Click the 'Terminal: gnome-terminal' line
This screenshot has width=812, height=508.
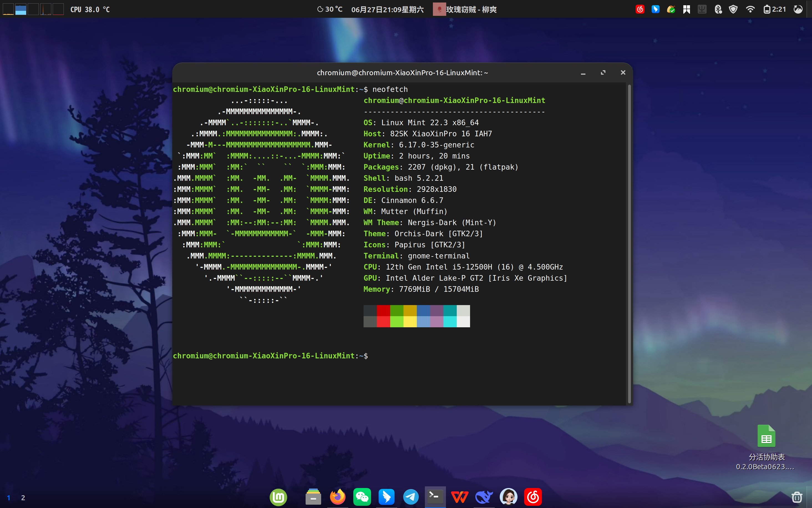pyautogui.click(x=417, y=256)
